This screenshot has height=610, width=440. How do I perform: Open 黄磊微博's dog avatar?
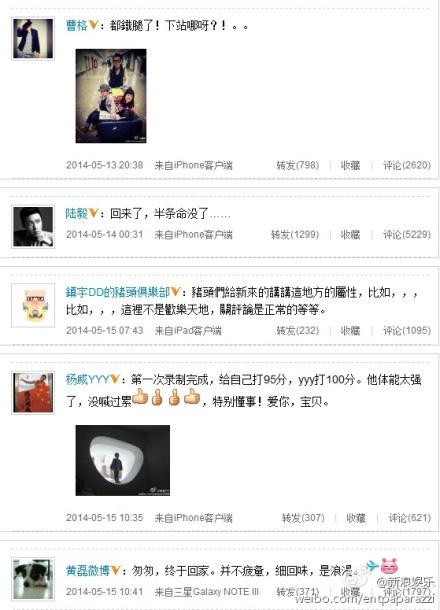pos(33,578)
